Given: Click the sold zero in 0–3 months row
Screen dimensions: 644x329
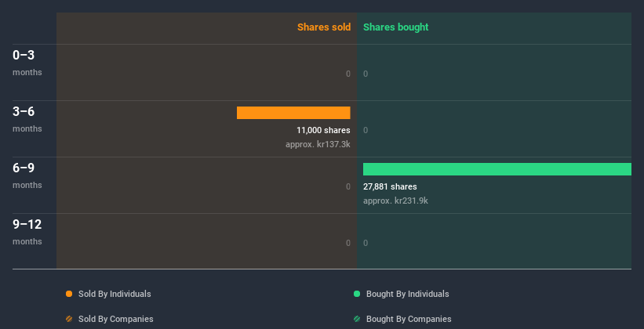Looking at the screenshot, I should pyautogui.click(x=348, y=74).
